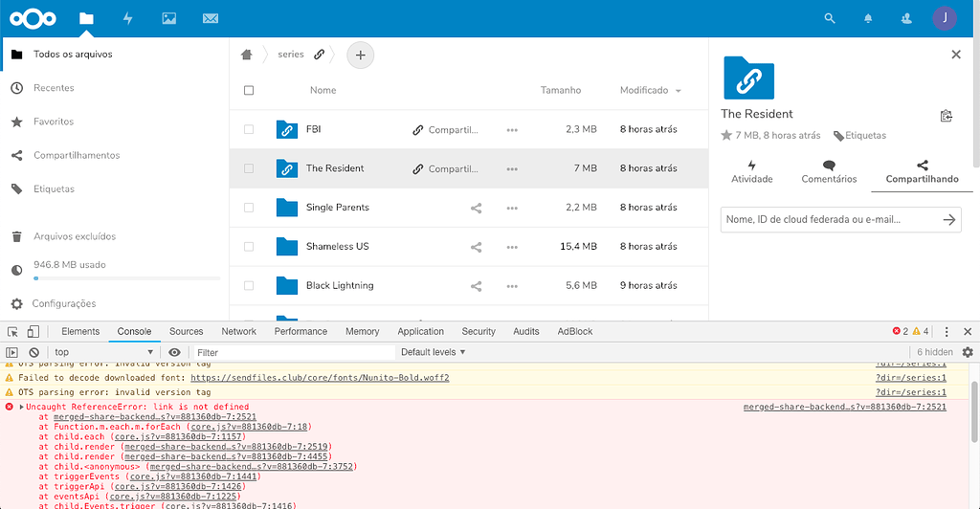Click the DevTools inspect element icon
This screenshot has width=980, height=509.
pyautogui.click(x=12, y=332)
